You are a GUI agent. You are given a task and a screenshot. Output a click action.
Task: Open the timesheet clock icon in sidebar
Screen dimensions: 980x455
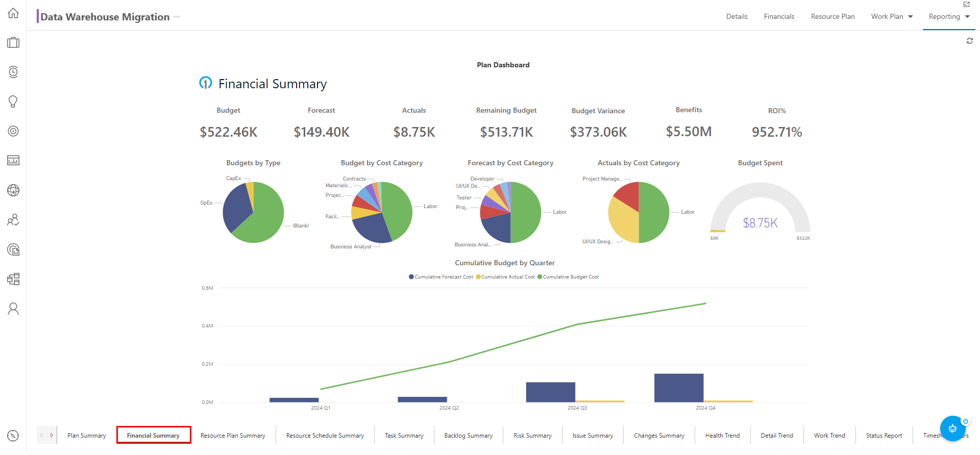pos(13,72)
